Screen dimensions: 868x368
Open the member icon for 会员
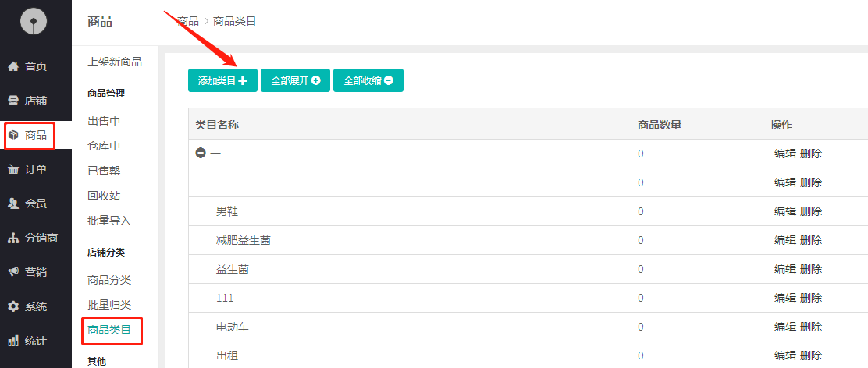click(x=13, y=203)
